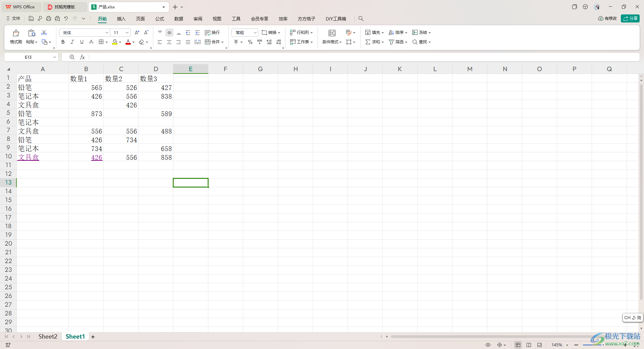Toggle italic formatting
Screen dimensions: 644x349
(72, 42)
